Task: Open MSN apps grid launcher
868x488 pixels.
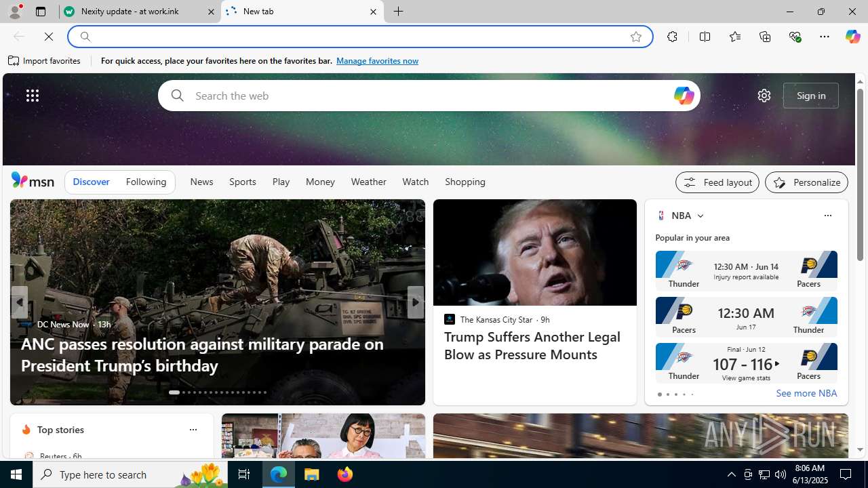Action: 32,96
